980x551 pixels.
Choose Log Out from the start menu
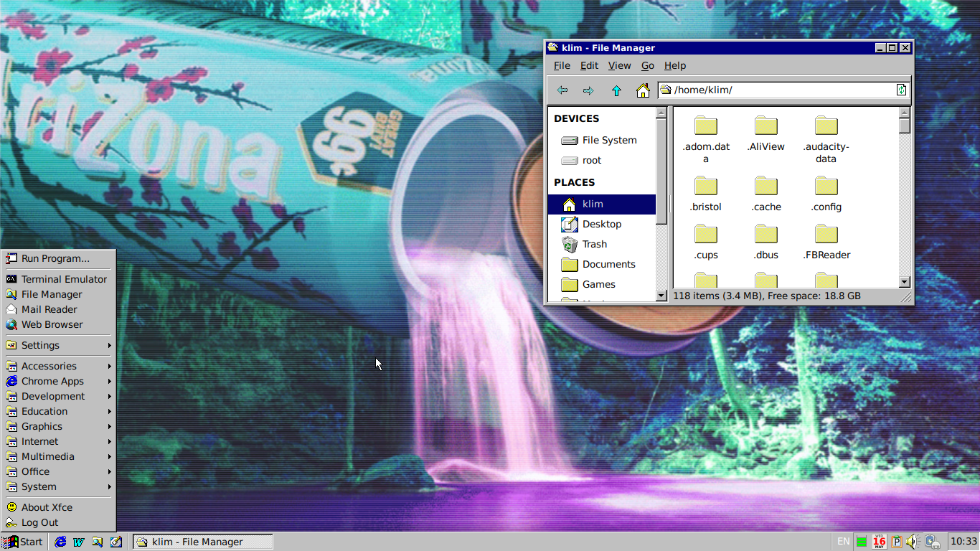(59, 522)
